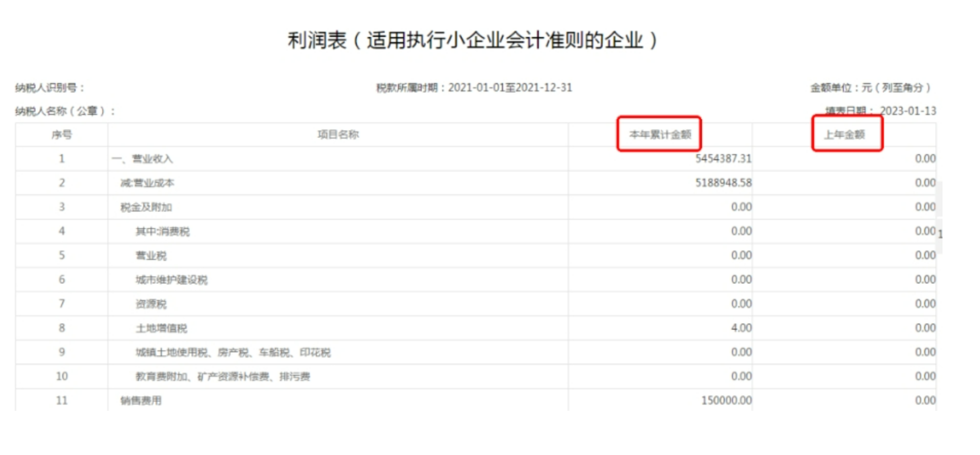Click the period 2021-01-01至2021-12-31
Image resolution: width=980 pixels, height=455 pixels.
coord(510,88)
